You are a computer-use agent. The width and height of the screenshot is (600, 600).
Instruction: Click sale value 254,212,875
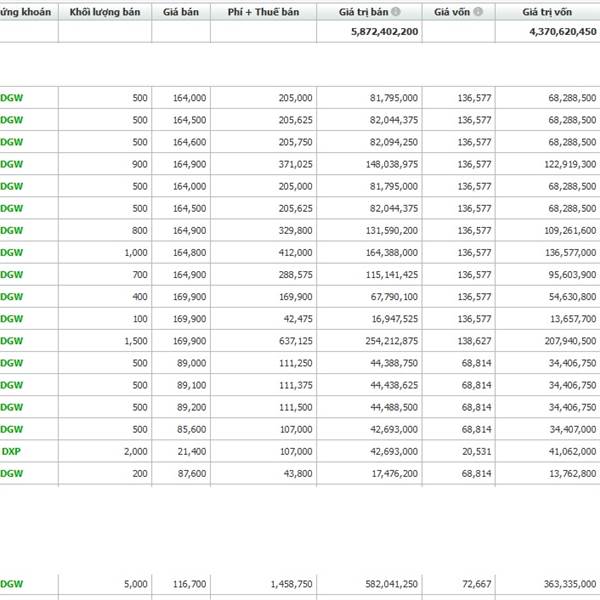(391, 341)
